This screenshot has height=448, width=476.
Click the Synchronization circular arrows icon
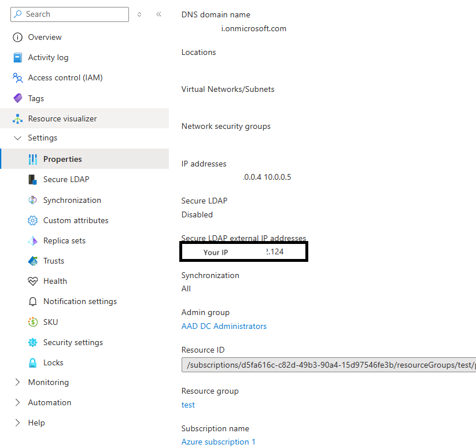pyautogui.click(x=33, y=199)
